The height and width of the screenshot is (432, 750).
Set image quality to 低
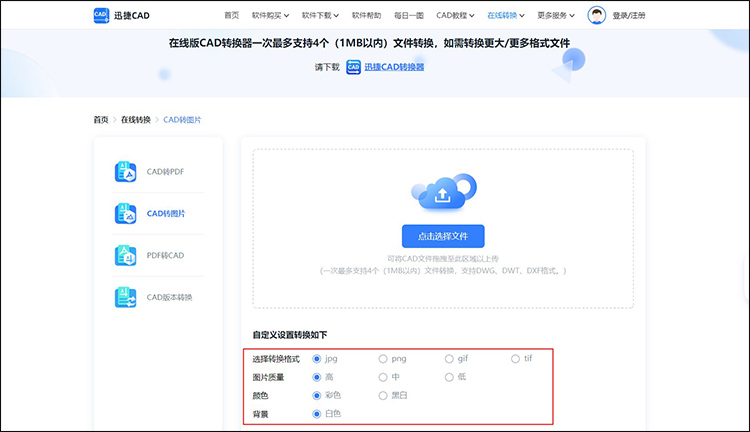pos(449,377)
